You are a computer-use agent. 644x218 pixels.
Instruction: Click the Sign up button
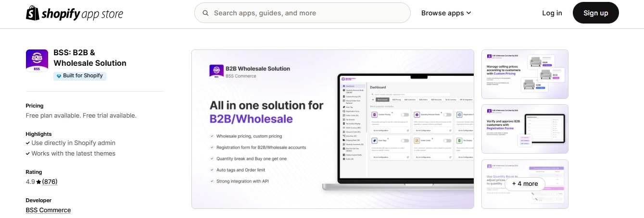[x=596, y=13]
